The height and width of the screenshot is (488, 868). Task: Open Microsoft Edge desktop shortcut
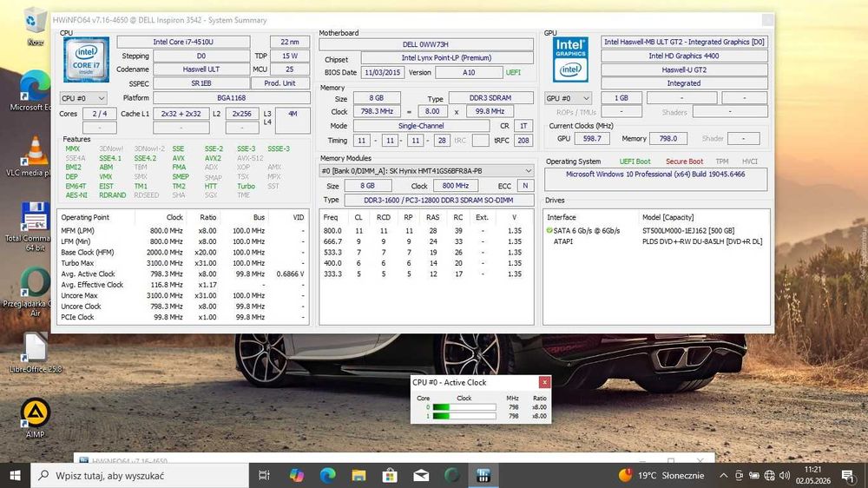point(35,90)
